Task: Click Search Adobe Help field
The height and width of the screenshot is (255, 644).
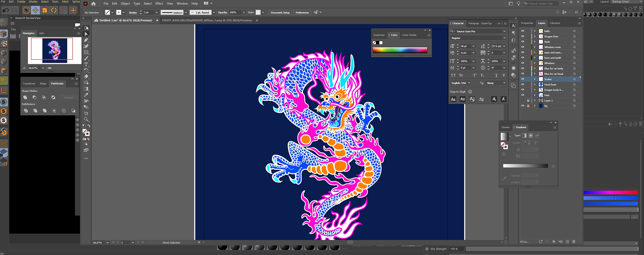Action: coord(541,3)
